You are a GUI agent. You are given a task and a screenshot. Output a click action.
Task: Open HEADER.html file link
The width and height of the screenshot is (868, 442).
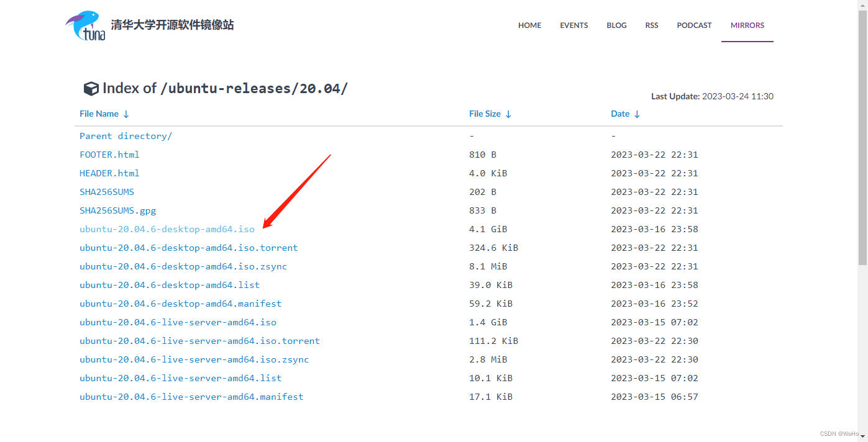coord(109,173)
